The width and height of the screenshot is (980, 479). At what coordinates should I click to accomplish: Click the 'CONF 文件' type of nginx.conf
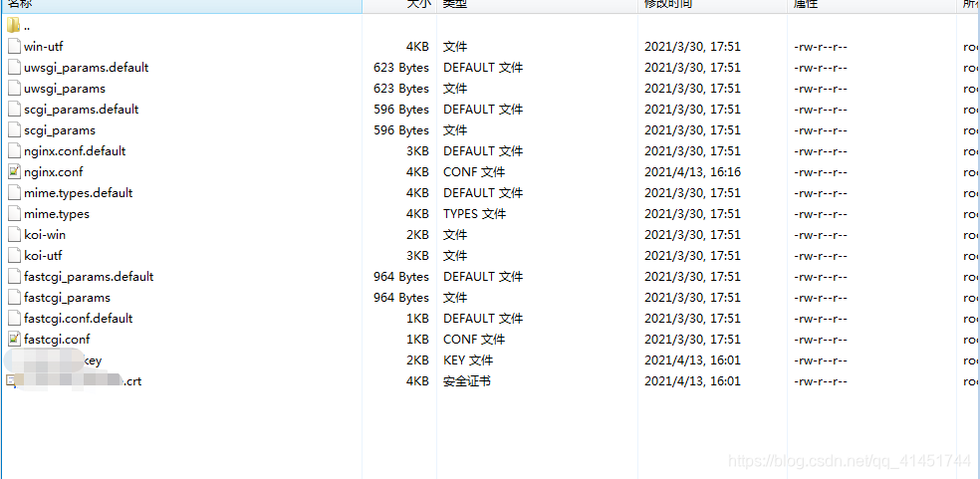pyautogui.click(x=474, y=172)
